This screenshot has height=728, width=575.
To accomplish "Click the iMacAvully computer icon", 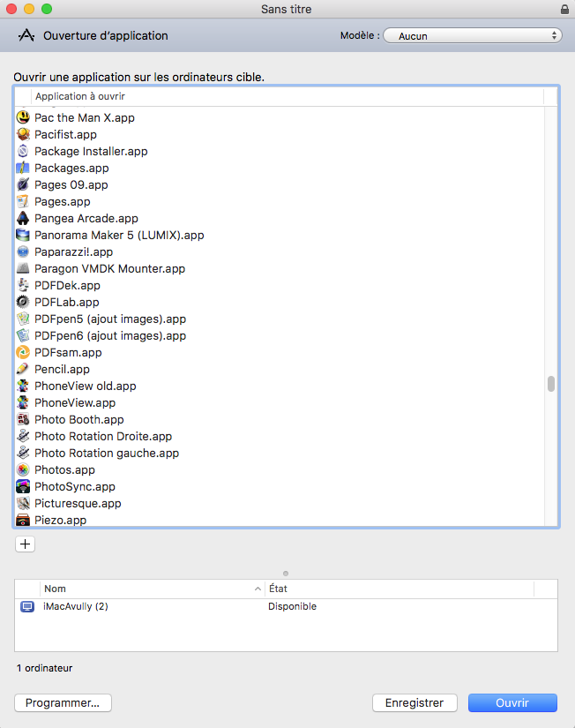I will (x=27, y=606).
